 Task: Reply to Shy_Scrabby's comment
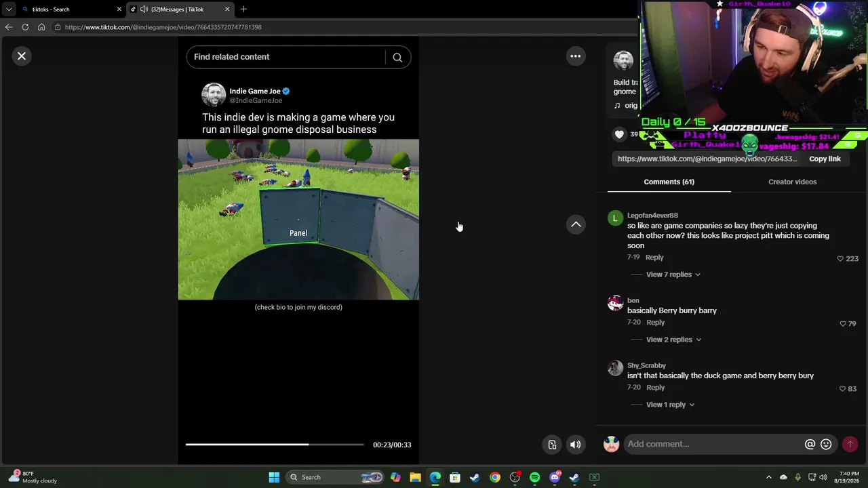pos(655,388)
